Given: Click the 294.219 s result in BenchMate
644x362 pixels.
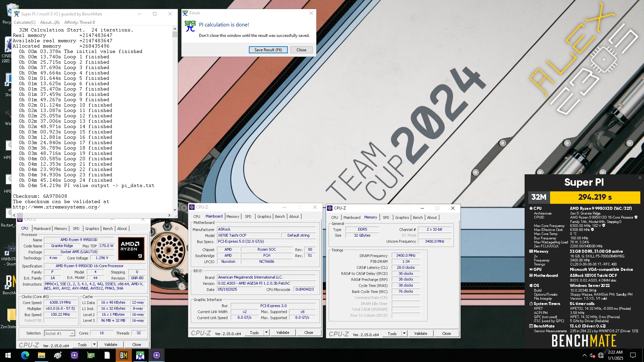Looking at the screenshot, I should click(x=595, y=197).
